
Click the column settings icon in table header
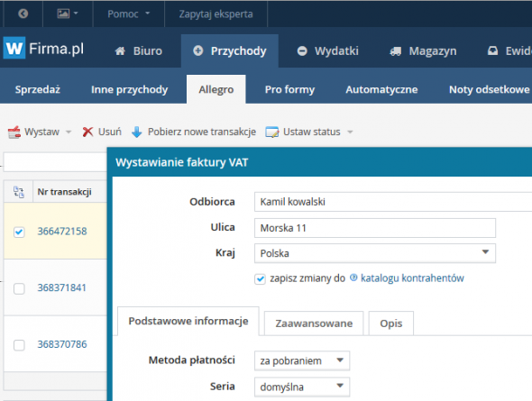point(19,192)
